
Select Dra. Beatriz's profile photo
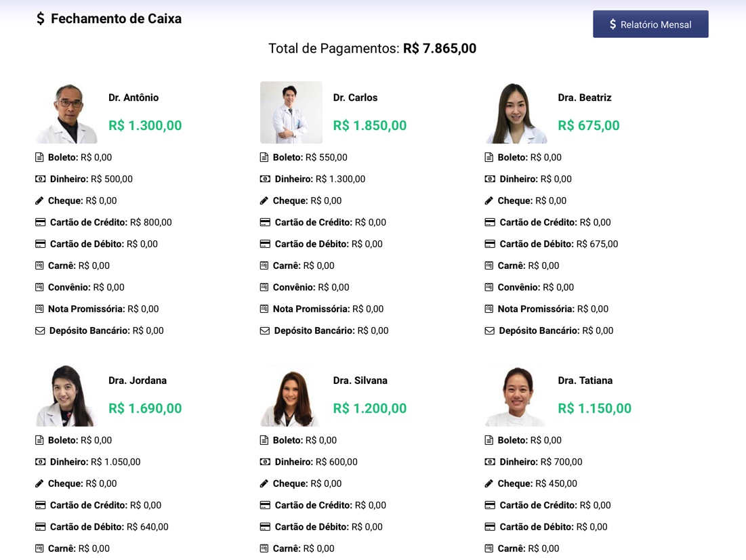[516, 112]
